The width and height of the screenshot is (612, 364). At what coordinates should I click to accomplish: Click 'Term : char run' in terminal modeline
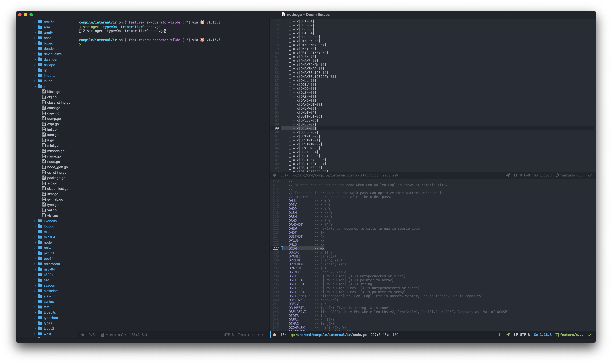tap(252, 335)
